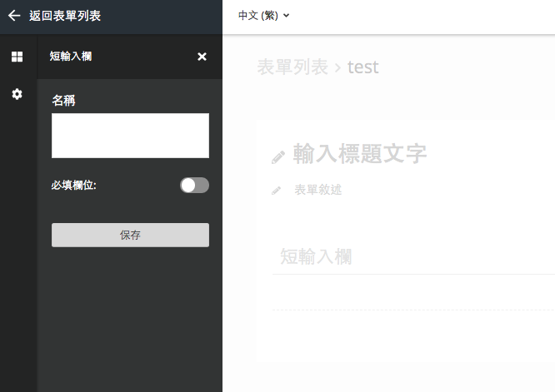The height and width of the screenshot is (392, 555).
Task: Click the 表單列表 breadcrumb link
Action: click(292, 67)
